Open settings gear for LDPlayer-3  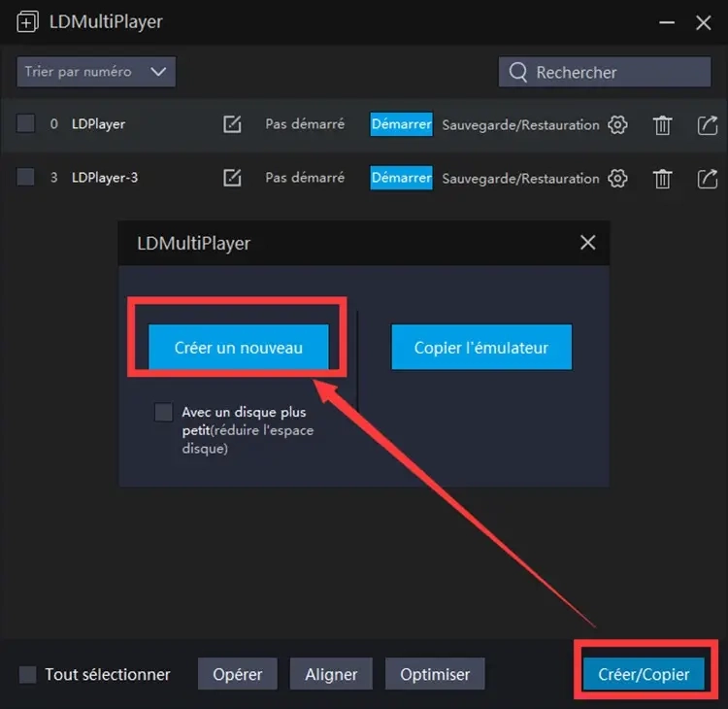tap(617, 179)
